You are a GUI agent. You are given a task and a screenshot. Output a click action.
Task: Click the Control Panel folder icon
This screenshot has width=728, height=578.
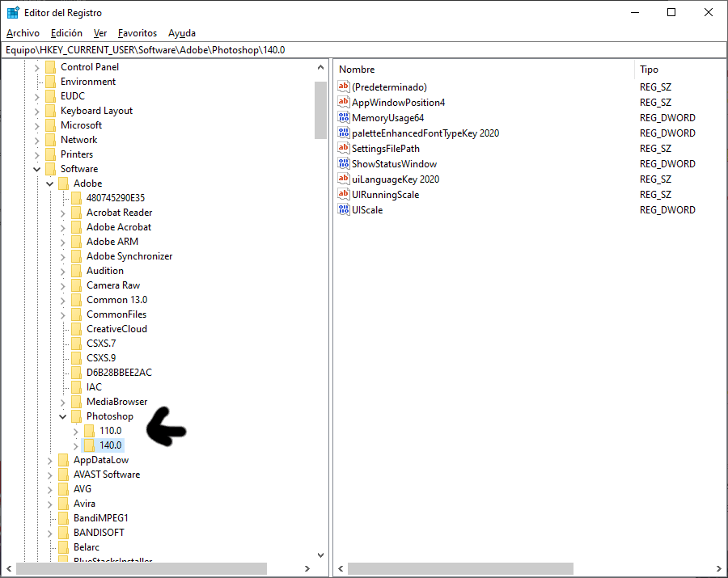pyautogui.click(x=51, y=67)
